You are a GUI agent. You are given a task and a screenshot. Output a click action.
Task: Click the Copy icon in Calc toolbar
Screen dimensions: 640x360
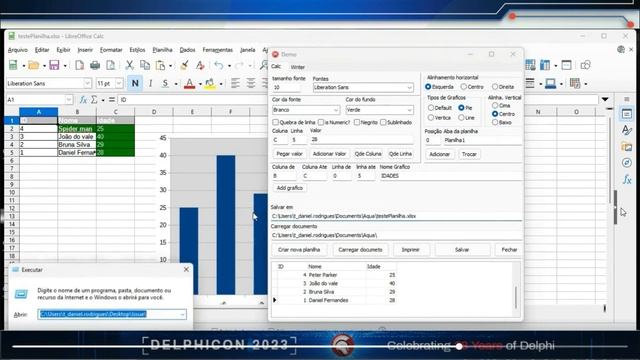(x=144, y=65)
